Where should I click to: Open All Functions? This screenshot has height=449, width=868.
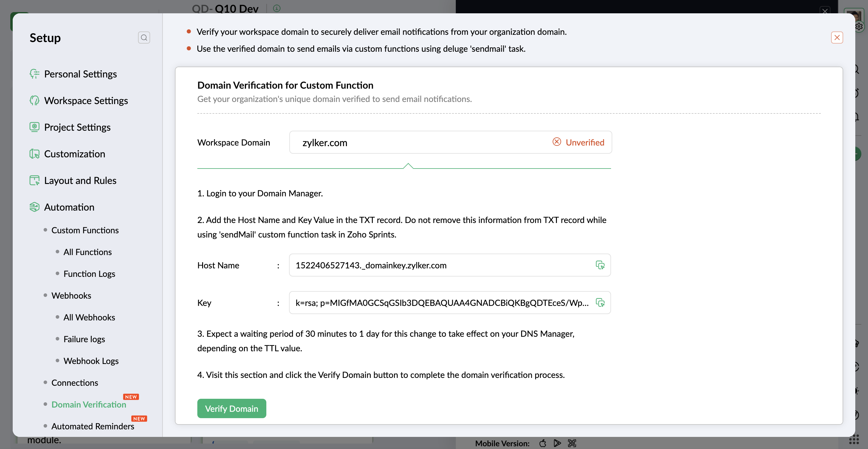point(87,252)
